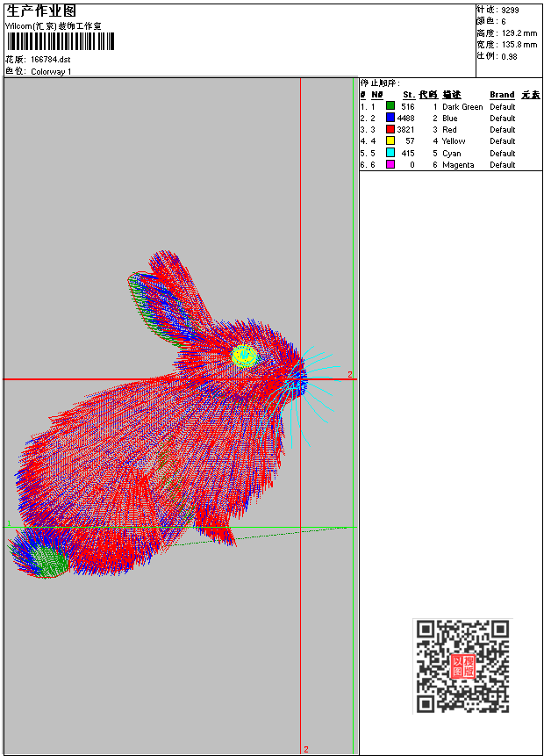Screen dimensions: 544x756
Task: Click the '停止顺序:' heading
Action: pyautogui.click(x=380, y=83)
